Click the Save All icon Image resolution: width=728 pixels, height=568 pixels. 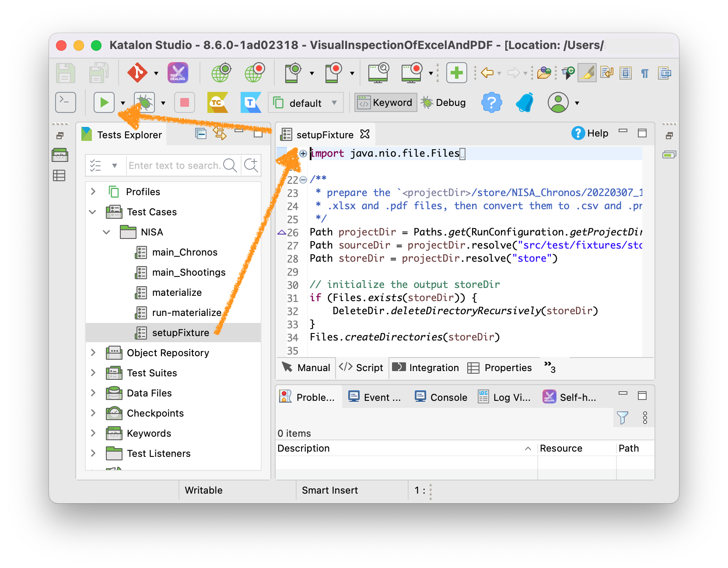[99, 73]
